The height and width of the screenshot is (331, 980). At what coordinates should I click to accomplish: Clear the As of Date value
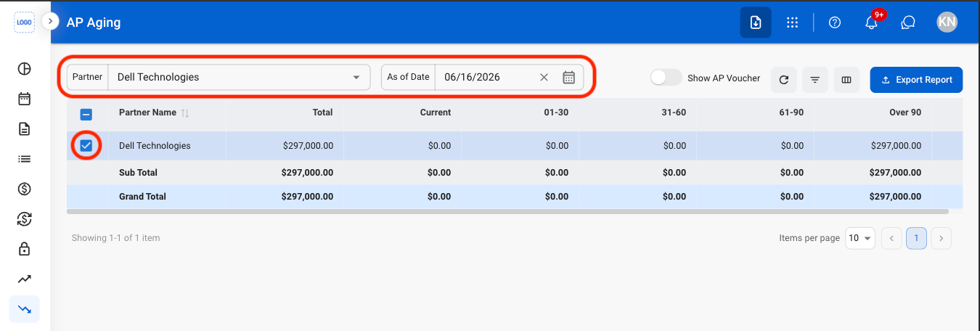point(544,77)
